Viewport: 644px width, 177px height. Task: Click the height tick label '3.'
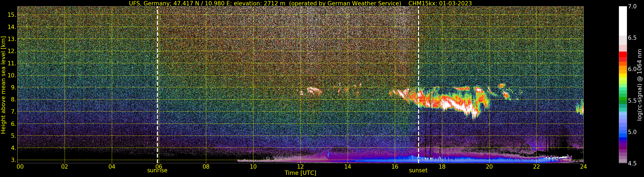(x=13, y=160)
